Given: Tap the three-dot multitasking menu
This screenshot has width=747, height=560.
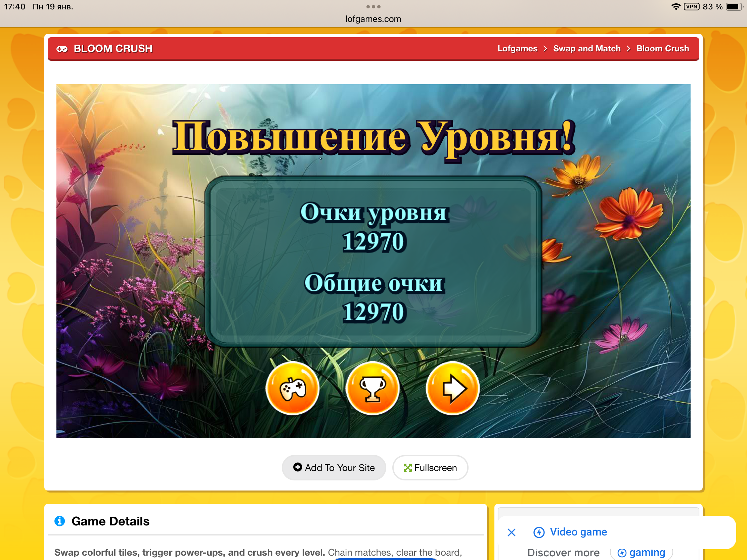Looking at the screenshot, I should click(x=373, y=7).
